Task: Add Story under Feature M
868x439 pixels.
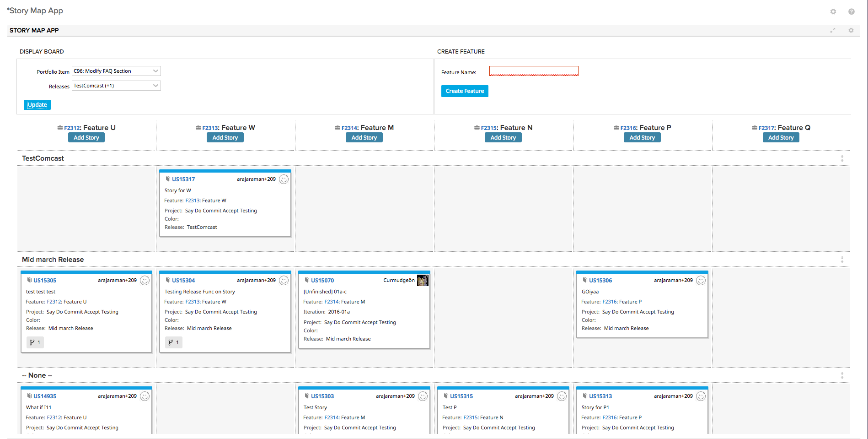Action: pos(364,138)
